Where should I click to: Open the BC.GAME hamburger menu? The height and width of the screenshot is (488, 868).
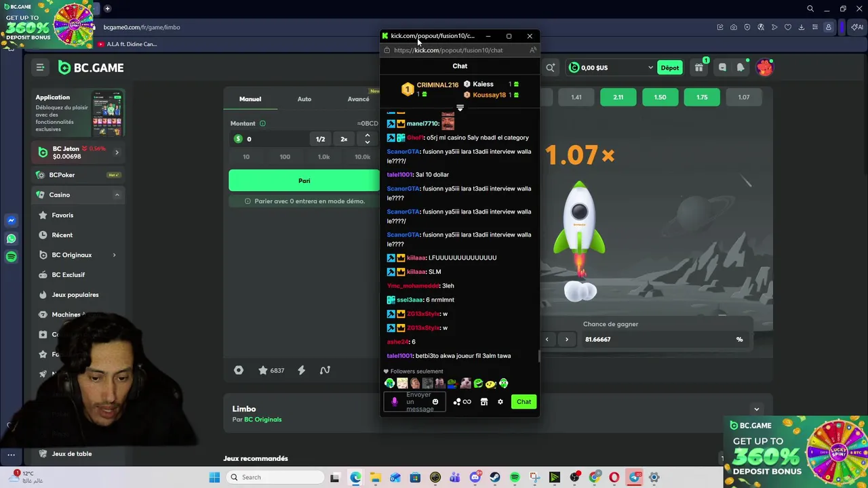click(40, 67)
